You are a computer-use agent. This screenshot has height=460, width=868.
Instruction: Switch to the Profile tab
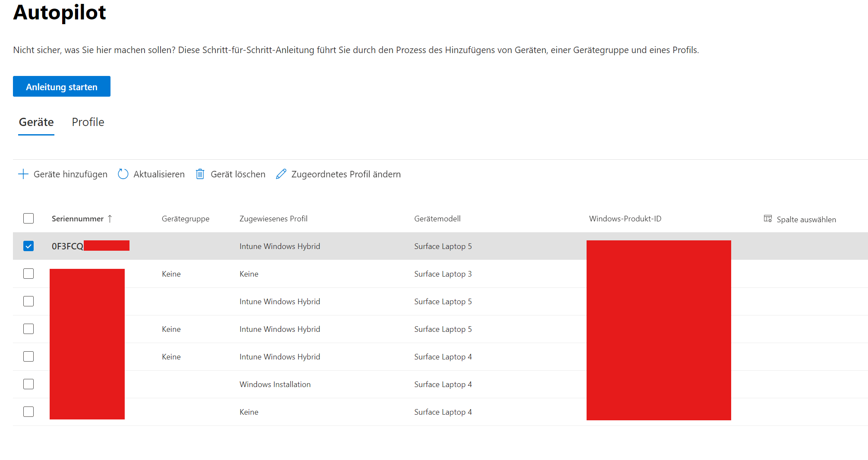coord(88,122)
